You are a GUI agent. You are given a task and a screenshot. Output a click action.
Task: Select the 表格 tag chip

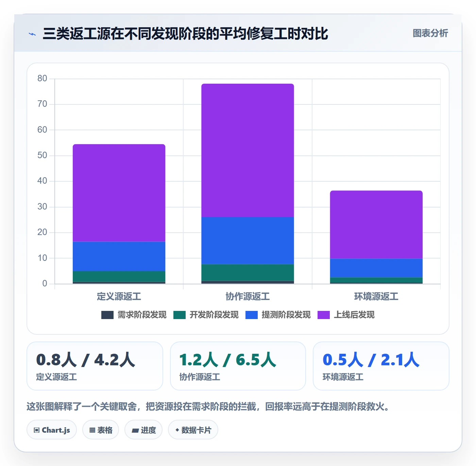click(101, 430)
